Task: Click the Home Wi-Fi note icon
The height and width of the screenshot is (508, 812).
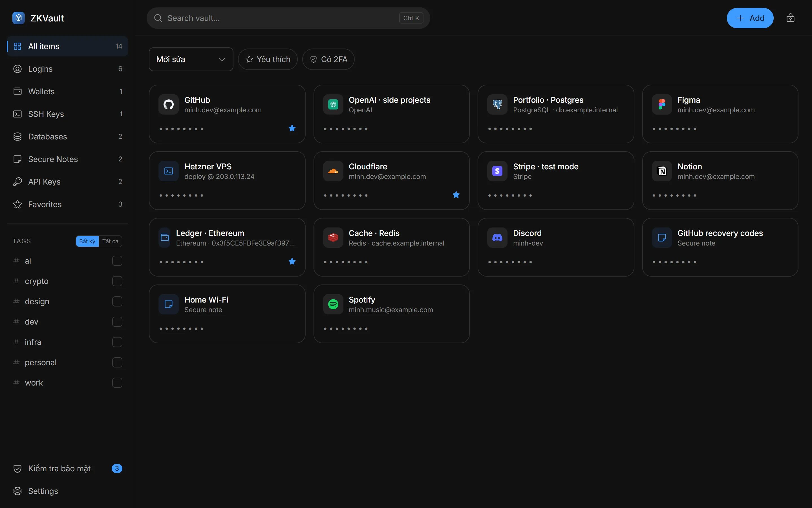Action: (168, 304)
